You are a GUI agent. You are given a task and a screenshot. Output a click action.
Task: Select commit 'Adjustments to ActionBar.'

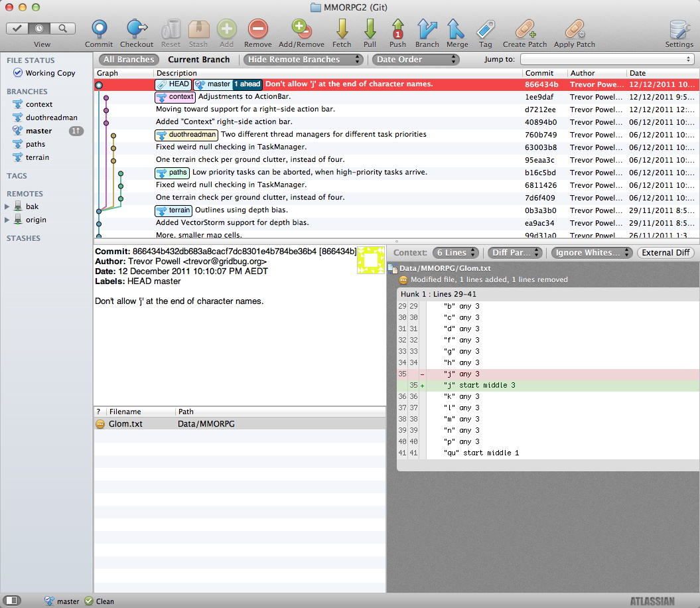click(396, 96)
